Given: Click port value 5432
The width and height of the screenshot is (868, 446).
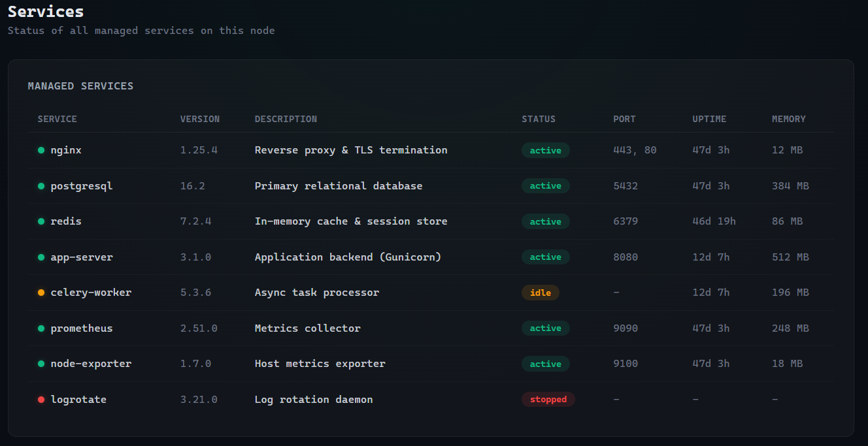Looking at the screenshot, I should pyautogui.click(x=626, y=186).
